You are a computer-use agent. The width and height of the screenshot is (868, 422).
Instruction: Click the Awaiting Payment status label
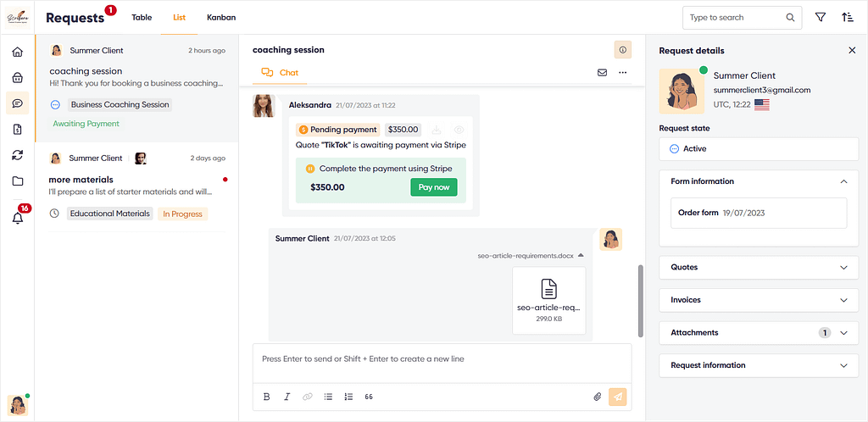[x=86, y=124]
